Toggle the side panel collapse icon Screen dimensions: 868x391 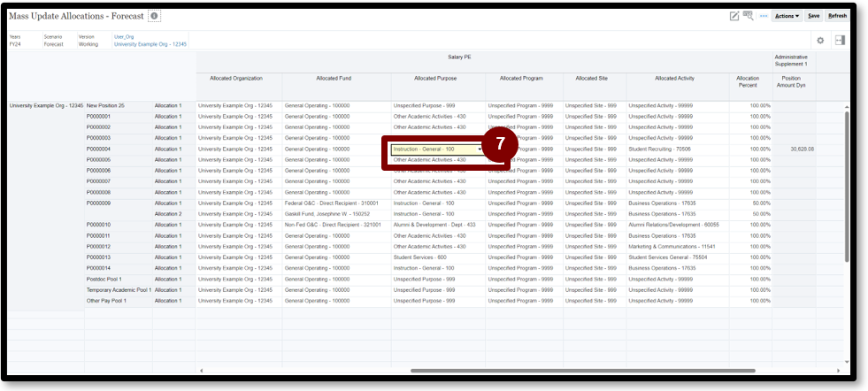coord(840,41)
